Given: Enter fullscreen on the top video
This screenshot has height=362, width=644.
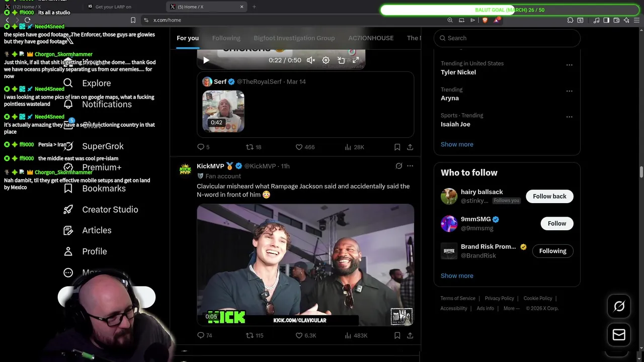Looking at the screenshot, I should click(356, 60).
